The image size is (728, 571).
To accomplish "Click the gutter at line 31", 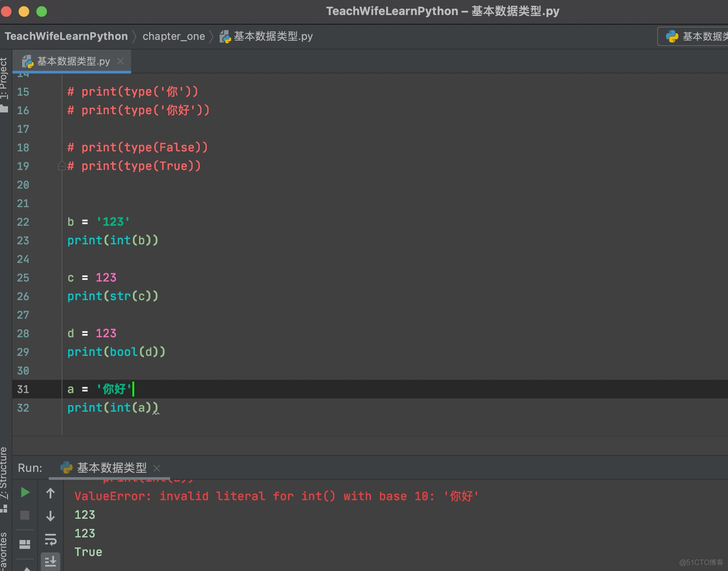I will pos(23,389).
